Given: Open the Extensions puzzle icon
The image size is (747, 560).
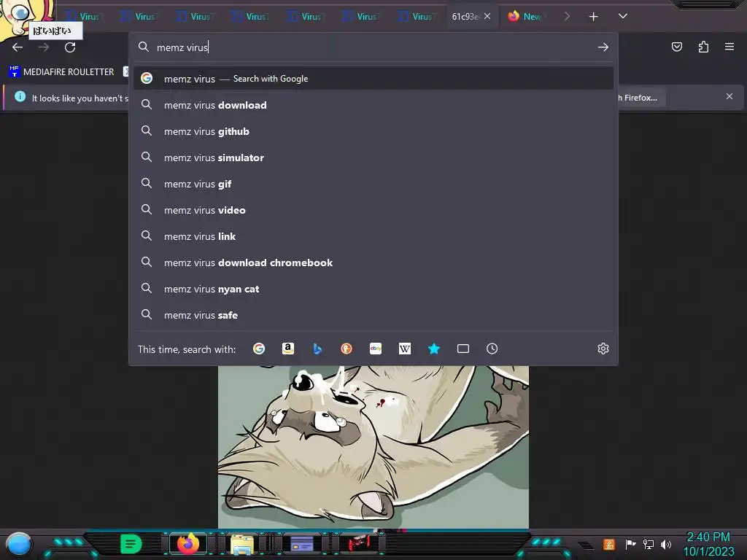Looking at the screenshot, I should pyautogui.click(x=703, y=47).
